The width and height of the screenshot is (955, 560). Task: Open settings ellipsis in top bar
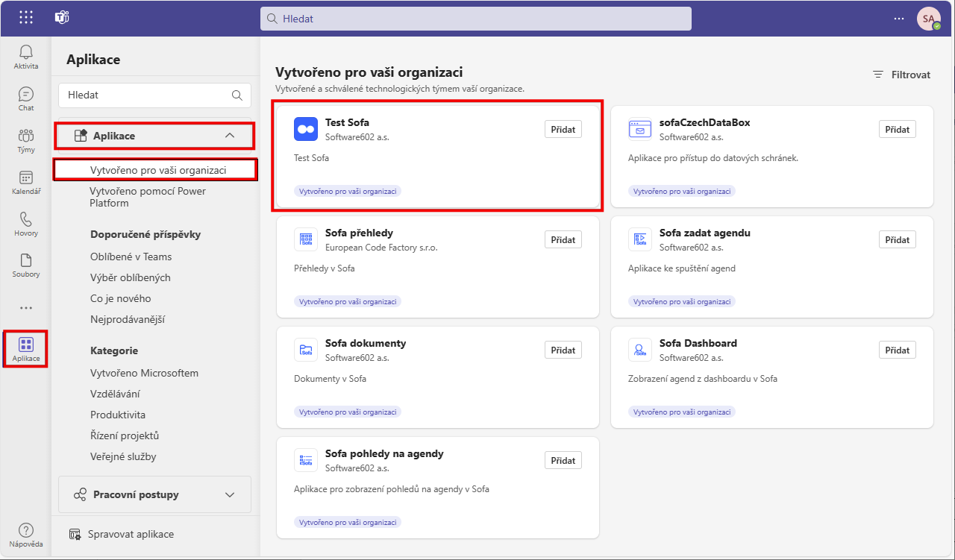(899, 19)
